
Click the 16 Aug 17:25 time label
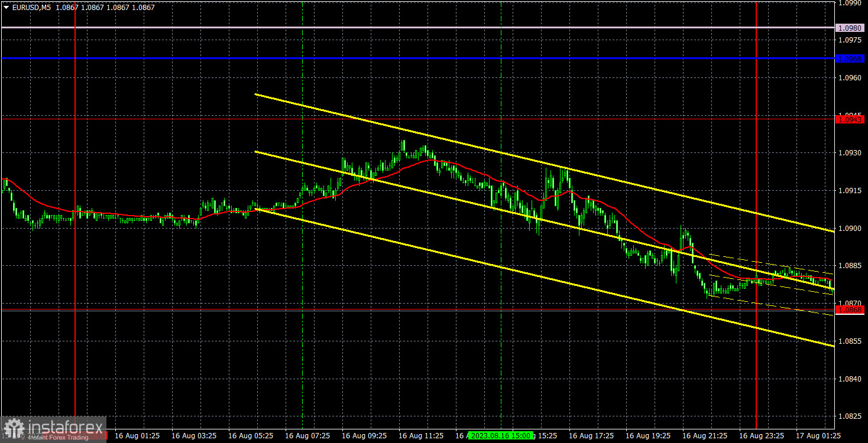[x=591, y=435]
